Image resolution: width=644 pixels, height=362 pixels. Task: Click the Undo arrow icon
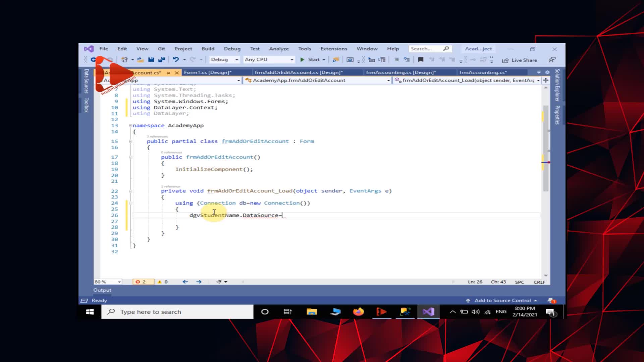point(176,60)
